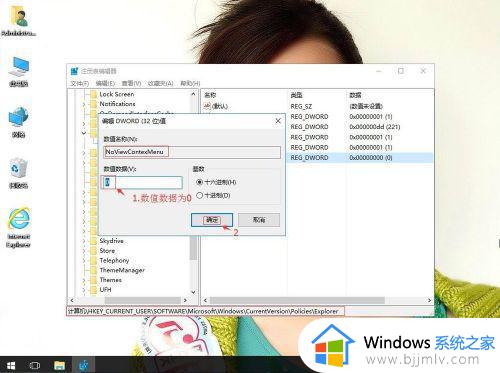Click the Telephony folder icon

pos(93,260)
